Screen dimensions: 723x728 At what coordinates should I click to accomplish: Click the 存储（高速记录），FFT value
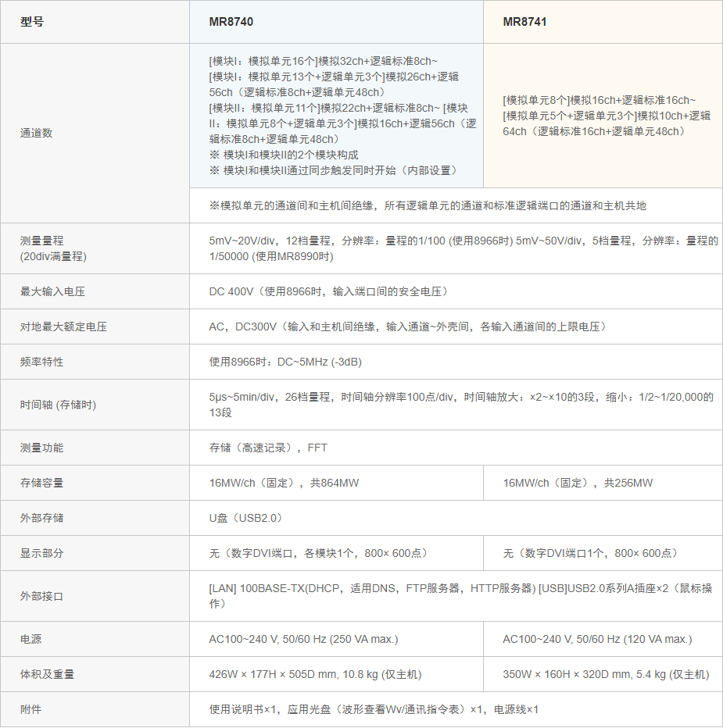point(268,448)
